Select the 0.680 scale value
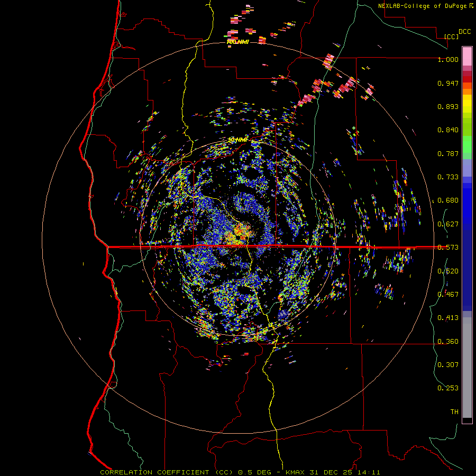 pos(448,200)
